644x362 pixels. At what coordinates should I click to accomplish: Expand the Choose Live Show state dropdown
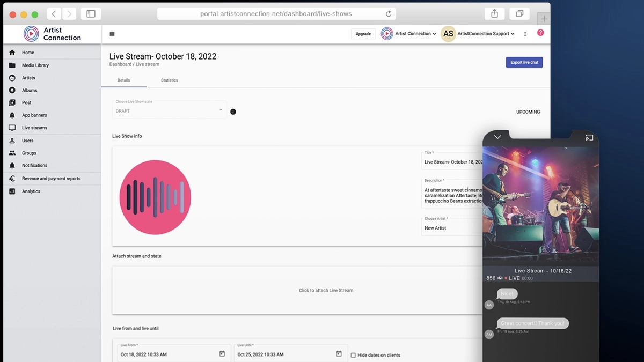(x=170, y=109)
